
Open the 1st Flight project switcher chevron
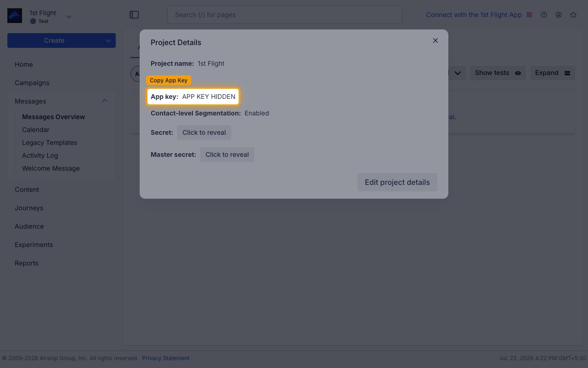click(69, 17)
